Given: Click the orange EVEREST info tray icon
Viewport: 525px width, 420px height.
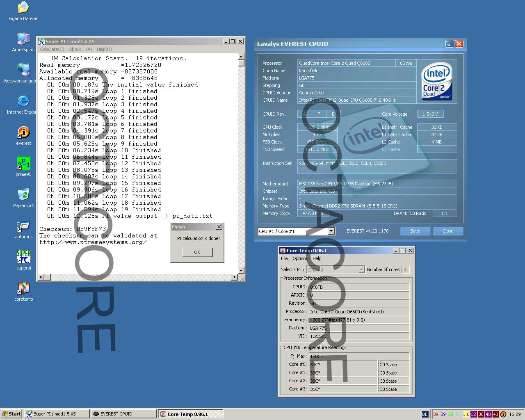Looking at the screenshot, I should 503,414.
